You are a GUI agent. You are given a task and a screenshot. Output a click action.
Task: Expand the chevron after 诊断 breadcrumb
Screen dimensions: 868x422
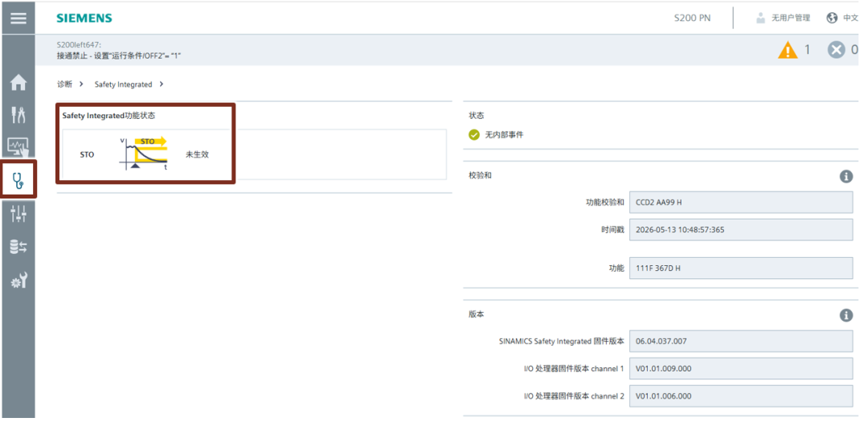point(81,84)
